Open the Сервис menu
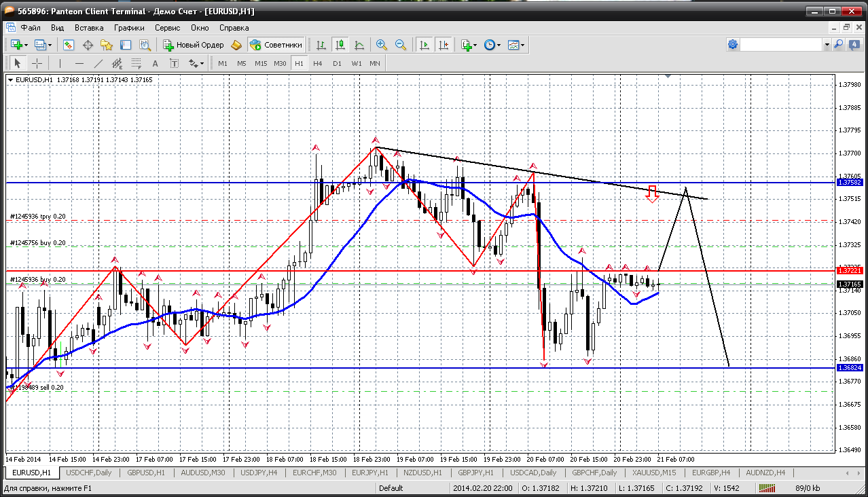The width and height of the screenshot is (868, 497). click(167, 28)
